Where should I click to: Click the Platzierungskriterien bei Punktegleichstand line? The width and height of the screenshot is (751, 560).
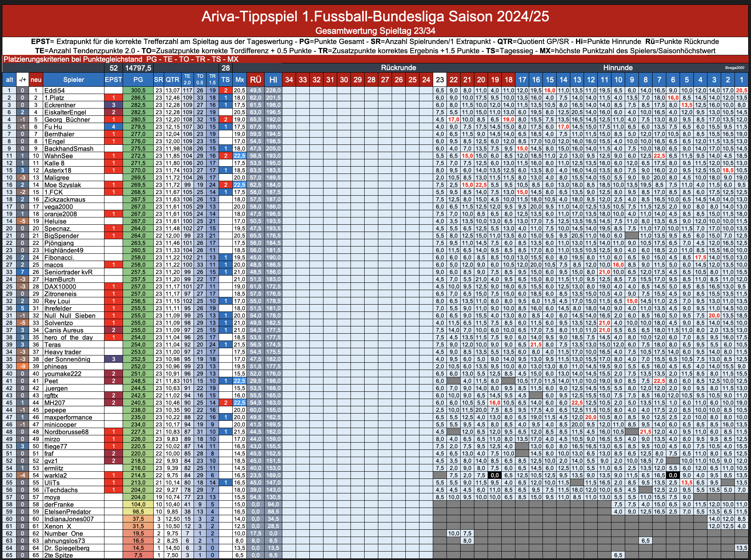click(121, 59)
